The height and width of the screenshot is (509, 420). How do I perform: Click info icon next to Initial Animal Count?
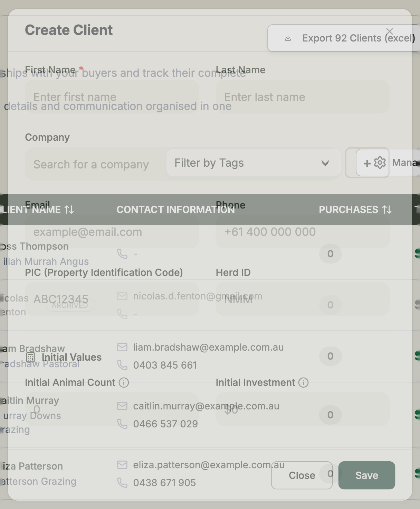pos(124,382)
